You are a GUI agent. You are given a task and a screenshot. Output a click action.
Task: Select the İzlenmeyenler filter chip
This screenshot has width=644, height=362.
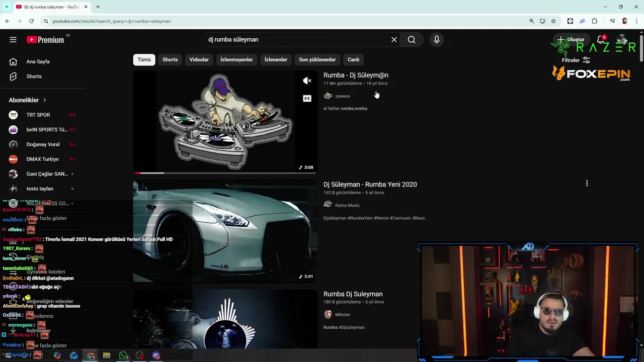pos(236,59)
